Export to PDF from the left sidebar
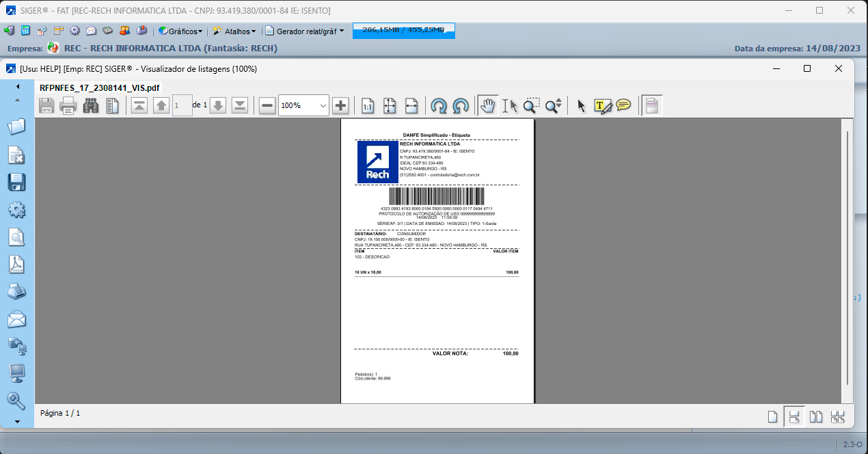 point(16,264)
